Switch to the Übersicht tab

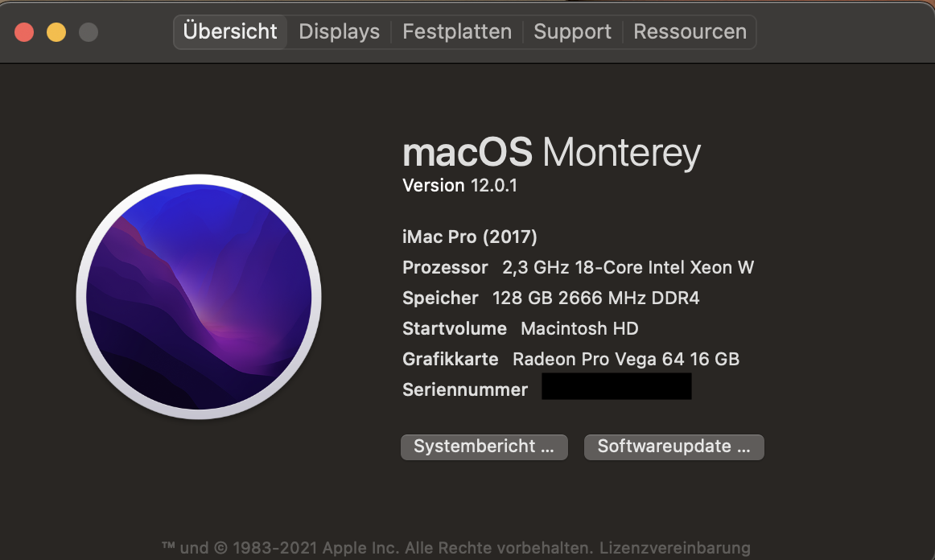pyautogui.click(x=230, y=32)
